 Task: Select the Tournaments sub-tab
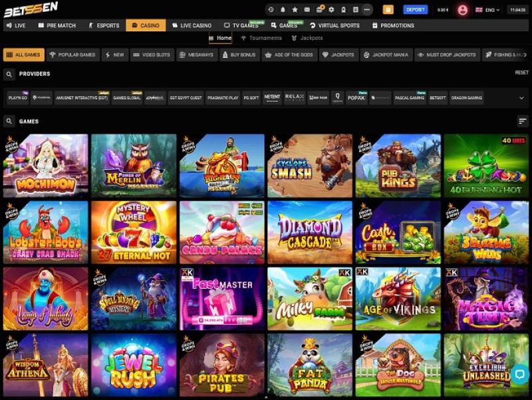coord(260,38)
